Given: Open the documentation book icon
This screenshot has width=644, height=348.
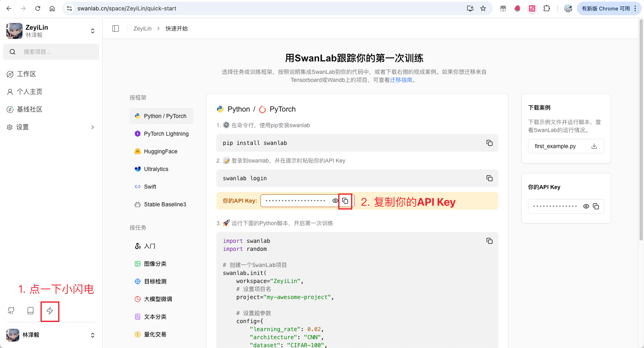Looking at the screenshot, I should (x=30, y=311).
